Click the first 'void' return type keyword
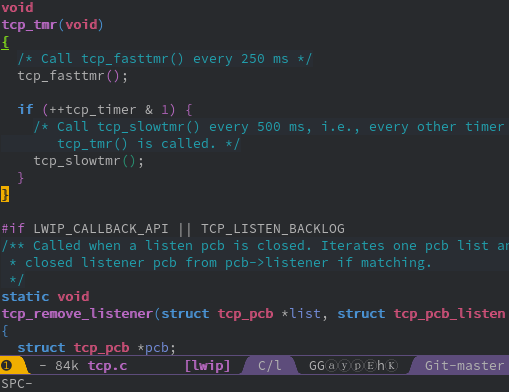Viewport: 509px width, 392px height. tap(17, 8)
